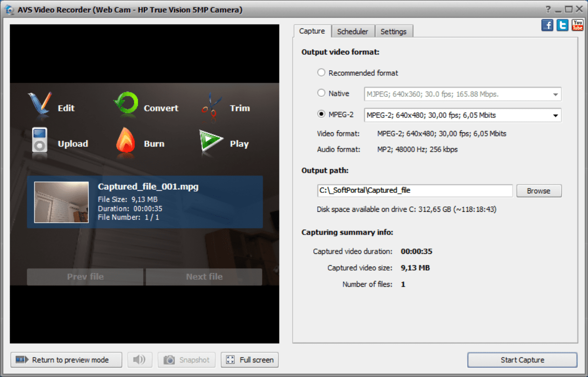
Task: Click the Video format MPEG-2 details text
Action: tap(442, 134)
